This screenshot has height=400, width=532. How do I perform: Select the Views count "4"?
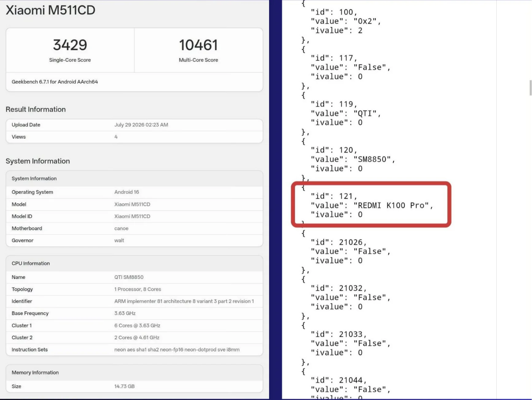[x=116, y=137]
